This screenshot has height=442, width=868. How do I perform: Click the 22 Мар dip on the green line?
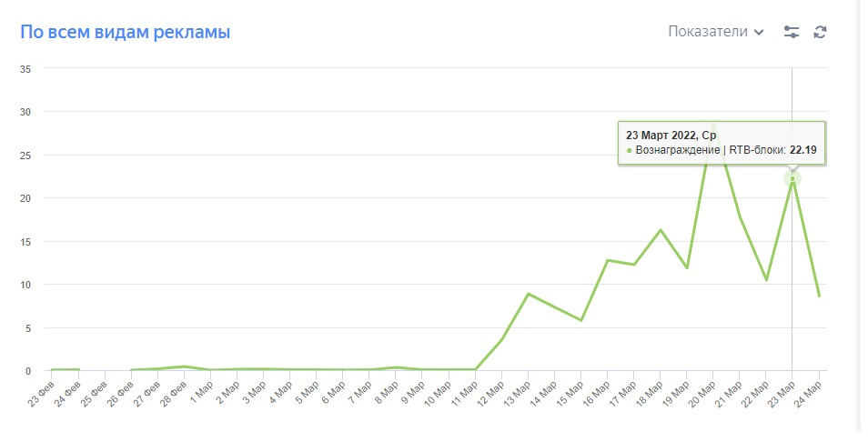click(x=766, y=280)
